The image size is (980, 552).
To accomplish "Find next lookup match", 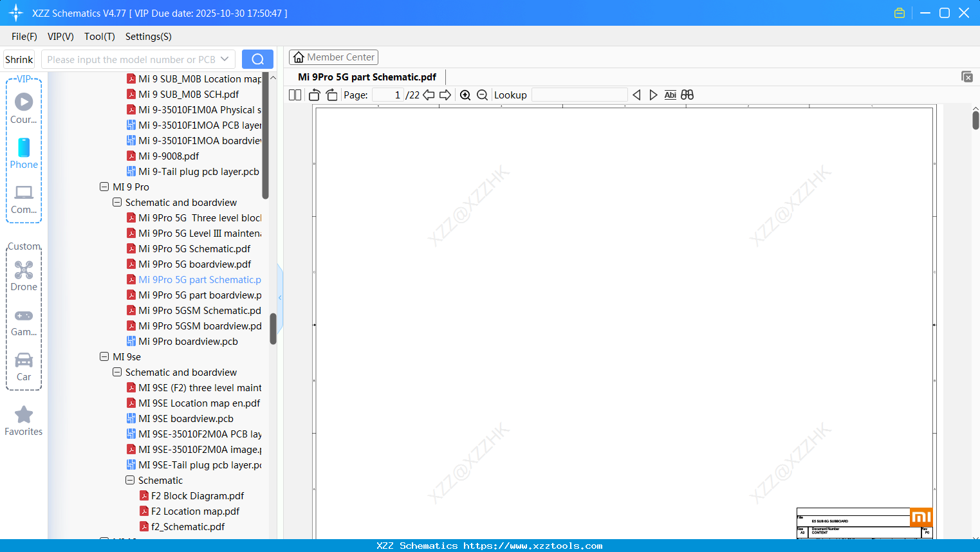I will coord(653,95).
